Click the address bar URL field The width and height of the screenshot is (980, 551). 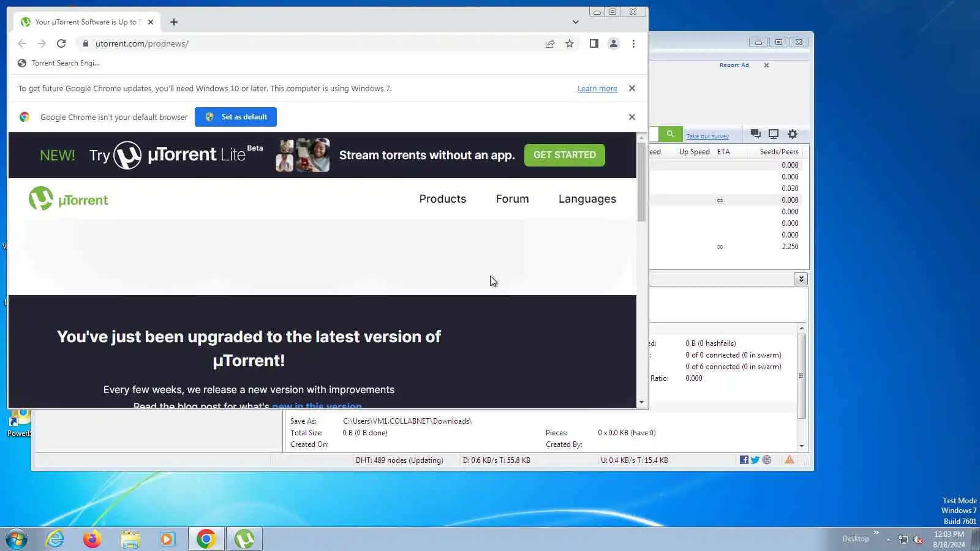pyautogui.click(x=315, y=43)
